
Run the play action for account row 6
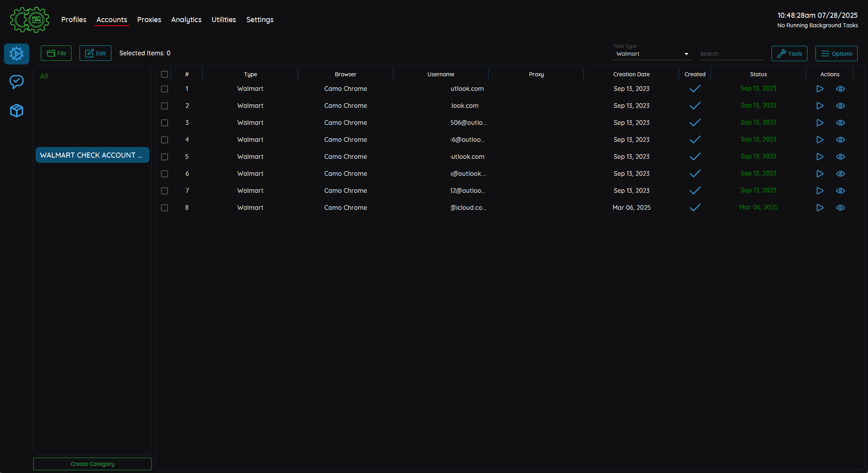[x=820, y=174]
